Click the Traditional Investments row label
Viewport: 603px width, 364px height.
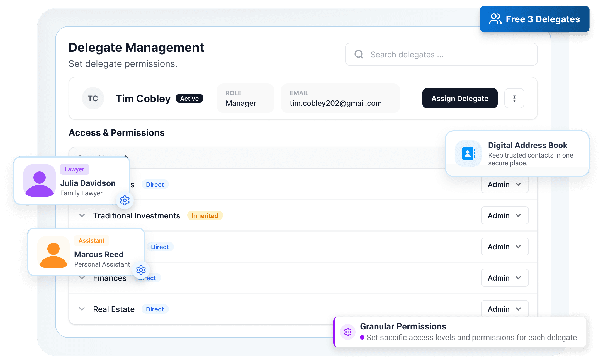(137, 216)
